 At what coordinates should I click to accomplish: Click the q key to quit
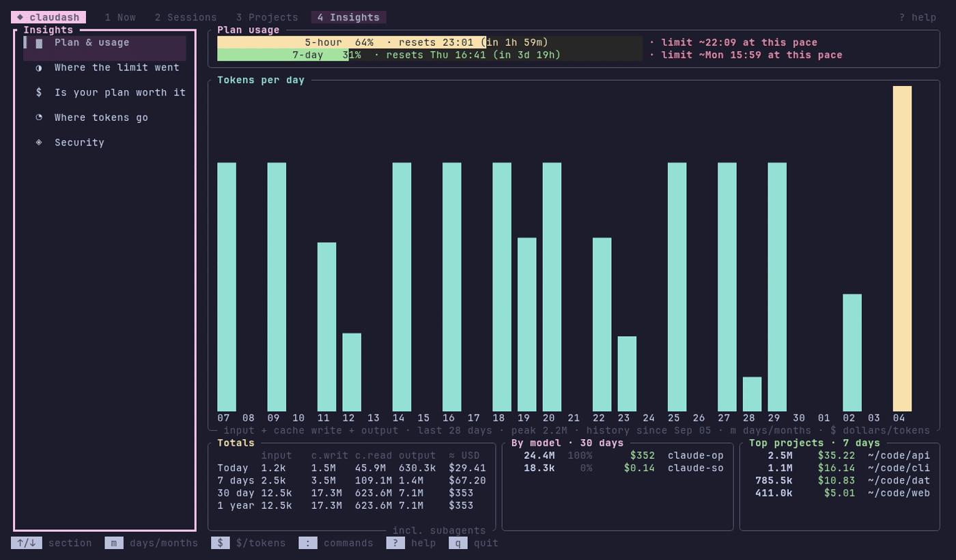tap(458, 543)
